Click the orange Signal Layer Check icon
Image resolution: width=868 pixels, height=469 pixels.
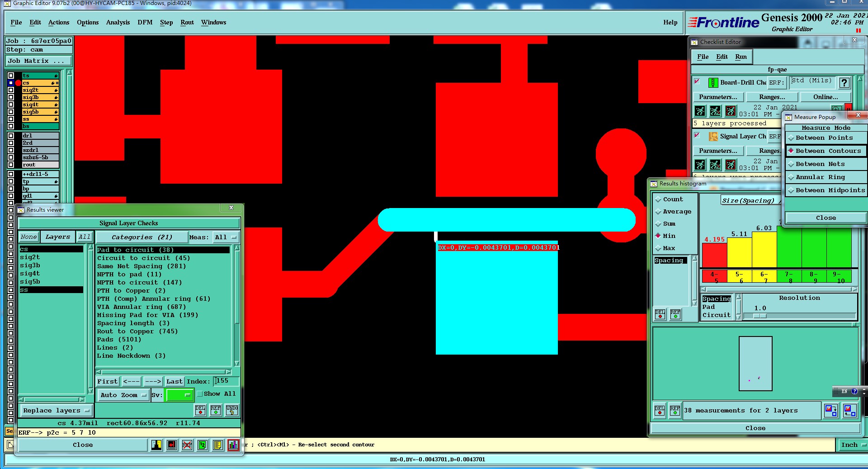point(713,137)
